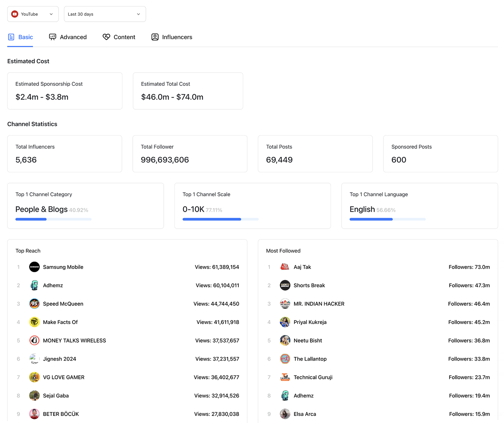504x423 pixels.
Task: Click Jignesh 2024 channel name
Action: [x=59, y=359]
